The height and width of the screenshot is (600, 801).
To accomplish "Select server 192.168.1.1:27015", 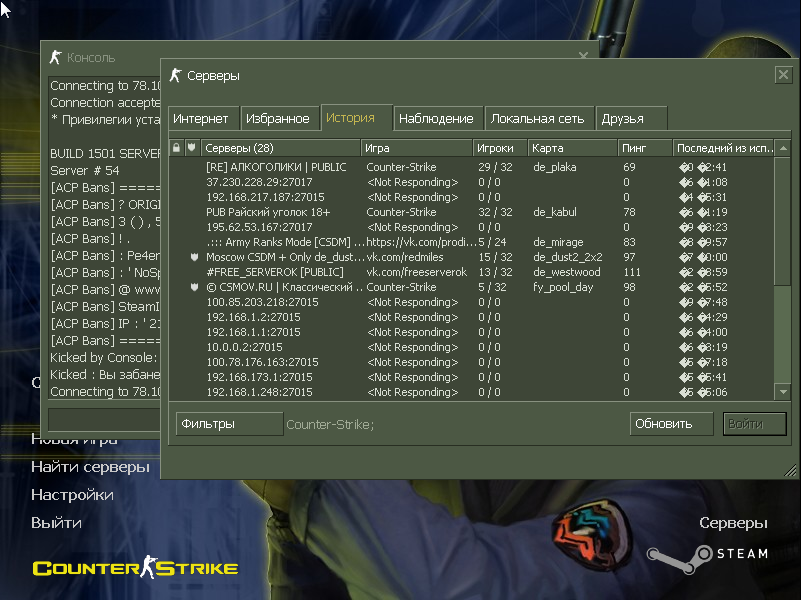I will [472, 332].
